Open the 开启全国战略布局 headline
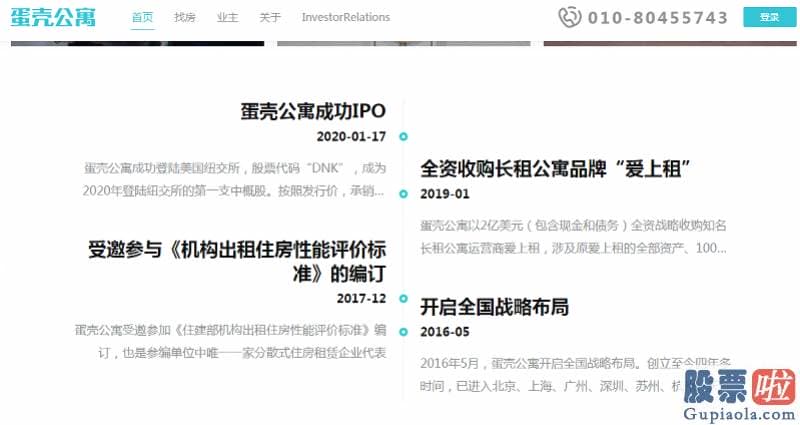Viewport: 800px width, 425px height. [494, 307]
